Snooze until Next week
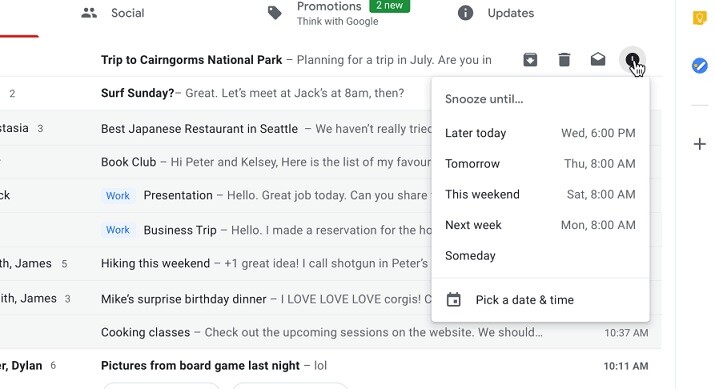 540,225
